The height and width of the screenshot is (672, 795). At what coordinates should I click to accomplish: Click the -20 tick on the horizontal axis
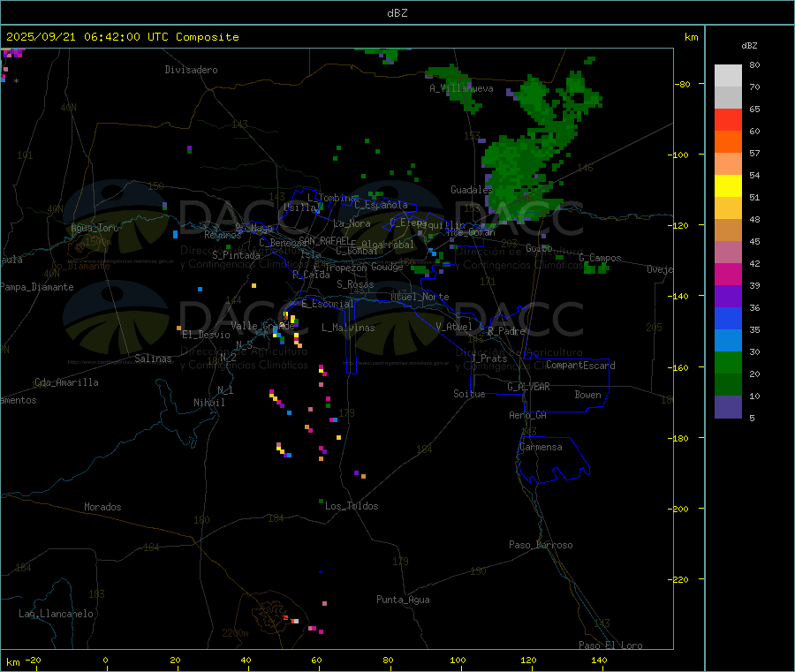coord(33,660)
